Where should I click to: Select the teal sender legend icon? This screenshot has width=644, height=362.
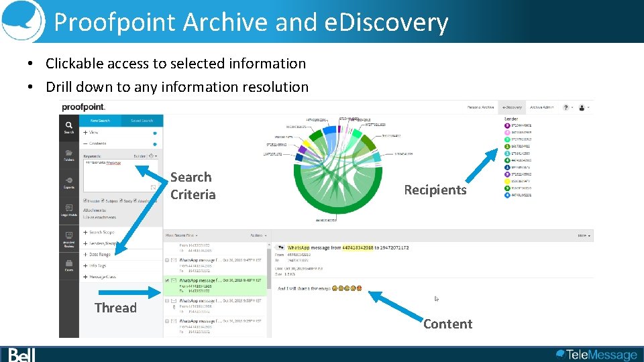[x=507, y=154]
